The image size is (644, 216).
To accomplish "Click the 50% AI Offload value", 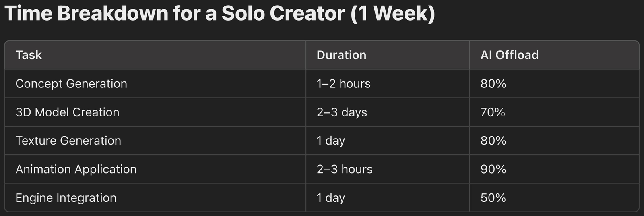I will click(x=493, y=198).
